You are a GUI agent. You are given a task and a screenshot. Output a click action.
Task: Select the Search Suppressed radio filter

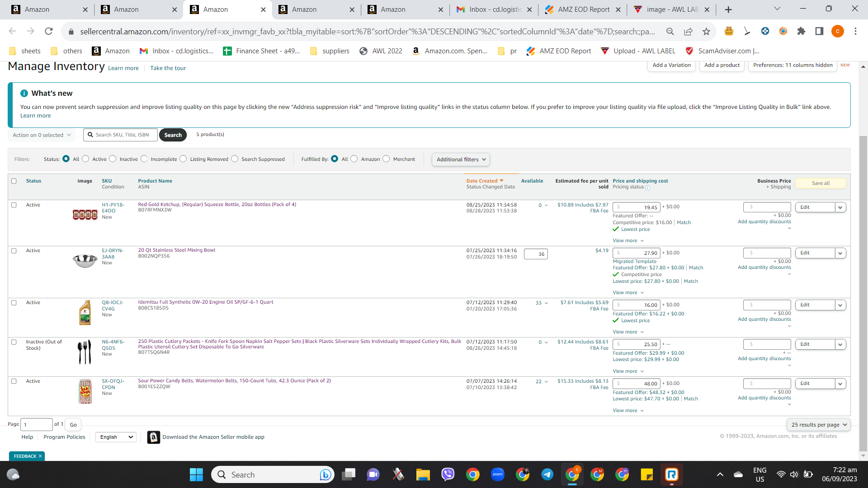click(x=235, y=159)
